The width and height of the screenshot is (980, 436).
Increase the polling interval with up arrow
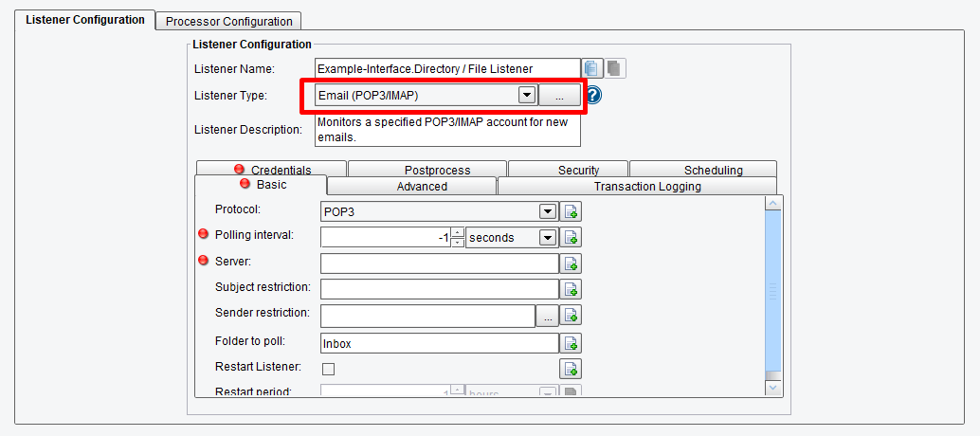(x=458, y=232)
